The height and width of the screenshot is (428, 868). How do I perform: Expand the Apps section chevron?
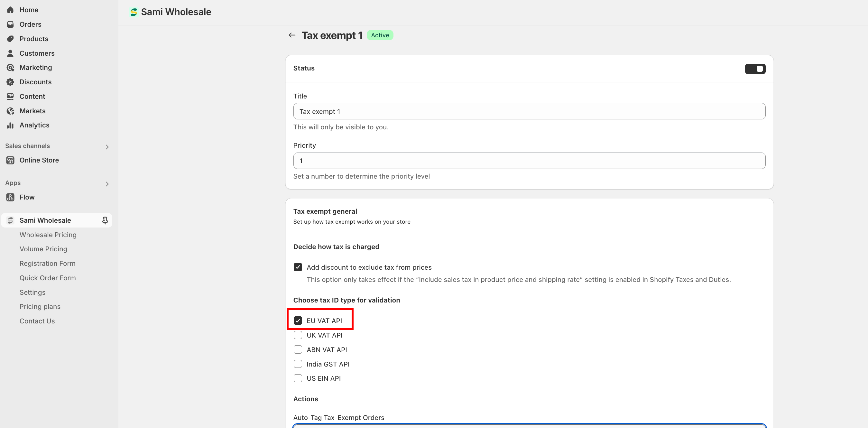click(107, 184)
